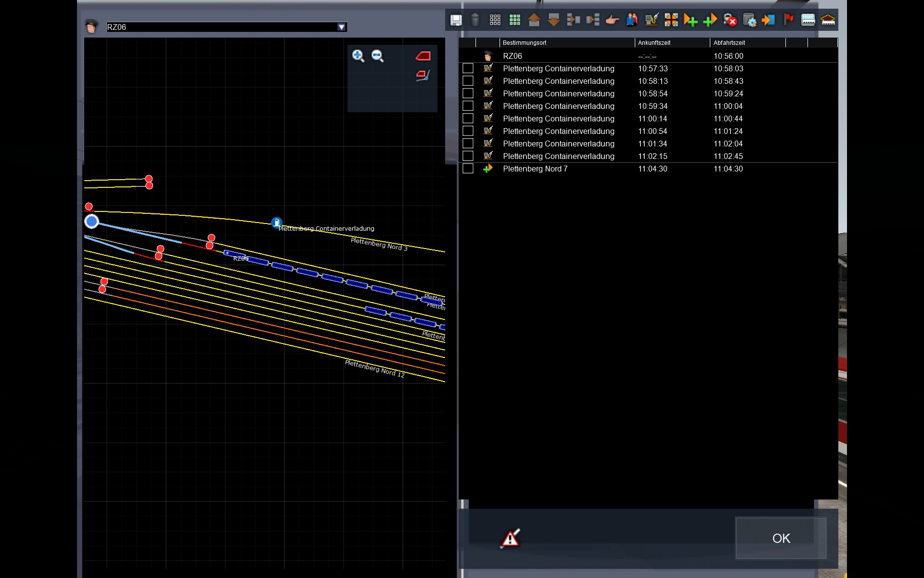The height and width of the screenshot is (578, 924).
Task: Open the RZ06 train dropdown
Action: click(x=341, y=27)
